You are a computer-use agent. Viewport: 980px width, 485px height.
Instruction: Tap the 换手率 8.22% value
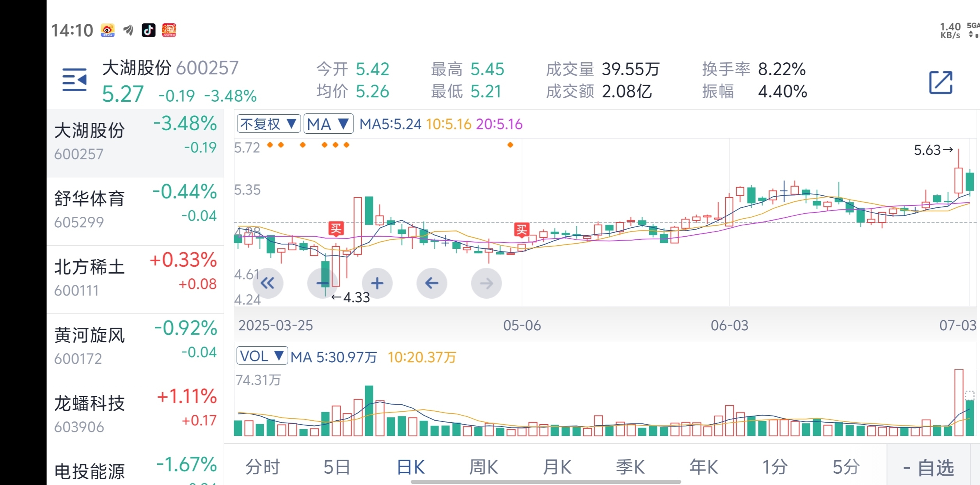pos(782,69)
